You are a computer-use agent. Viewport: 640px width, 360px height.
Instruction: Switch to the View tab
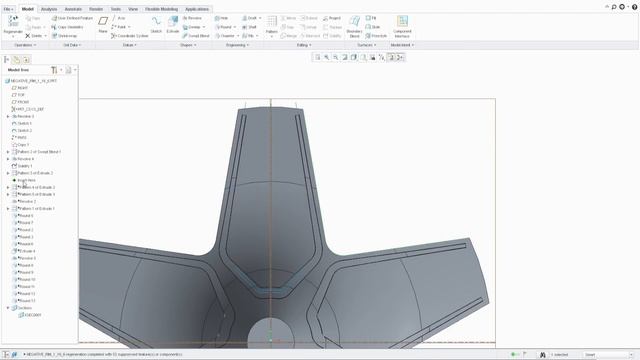click(x=133, y=9)
